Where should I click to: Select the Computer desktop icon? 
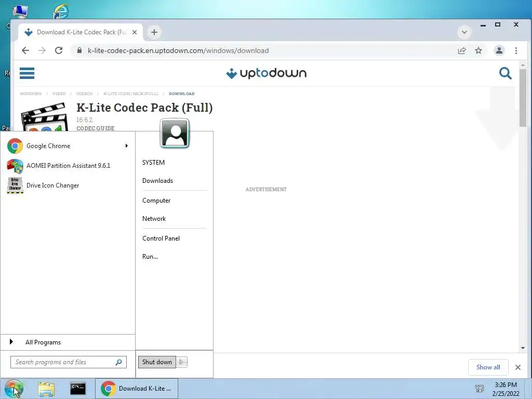point(20,11)
